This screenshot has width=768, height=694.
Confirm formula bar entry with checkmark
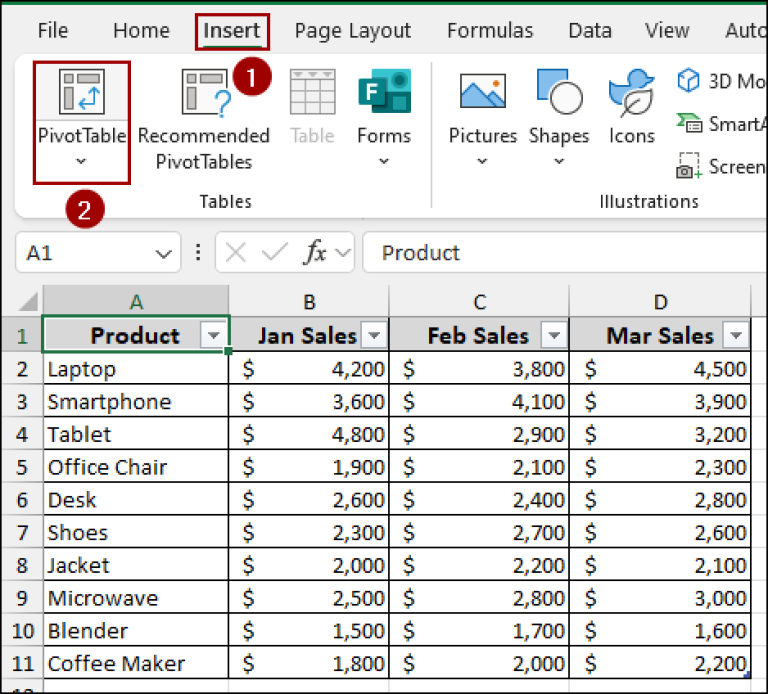coord(274,253)
